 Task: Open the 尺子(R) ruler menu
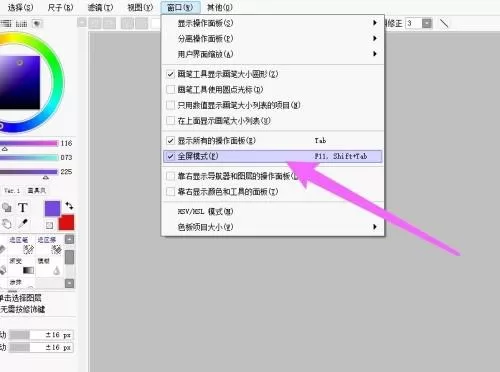click(x=60, y=7)
